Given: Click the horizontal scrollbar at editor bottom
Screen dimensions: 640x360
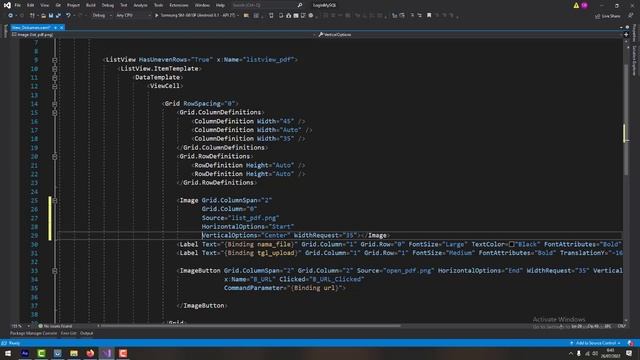Looking at the screenshot, I should (x=251, y=326).
